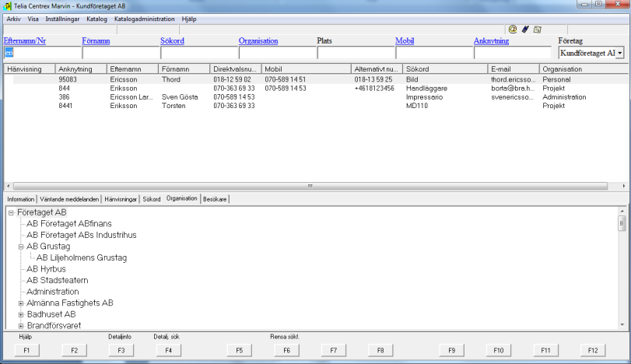This screenshot has height=364, width=631.
Task: Switch to the Hänvisningar tab
Action: point(121,199)
